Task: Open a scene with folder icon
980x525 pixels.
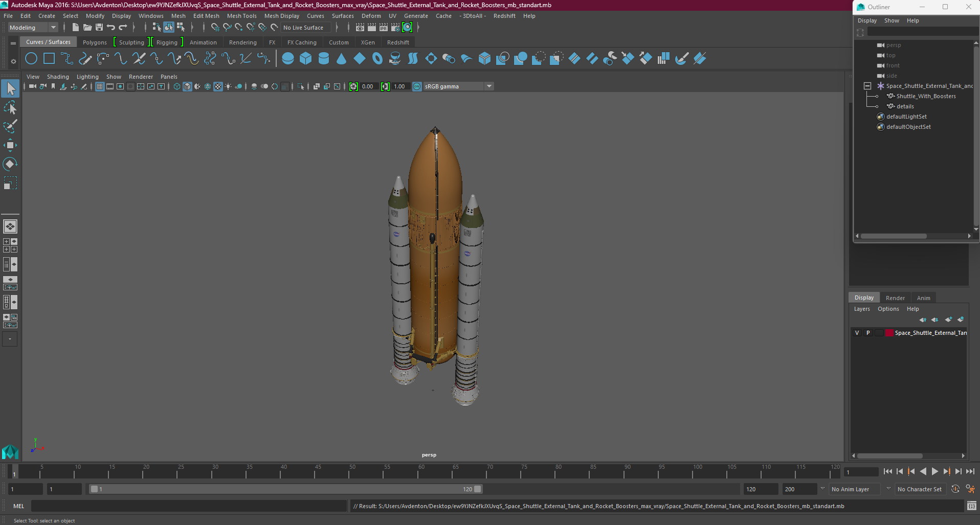Action: point(87,28)
